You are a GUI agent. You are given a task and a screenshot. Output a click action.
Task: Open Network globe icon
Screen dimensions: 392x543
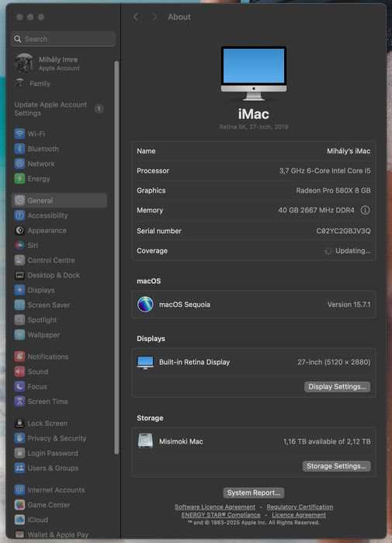(x=19, y=163)
